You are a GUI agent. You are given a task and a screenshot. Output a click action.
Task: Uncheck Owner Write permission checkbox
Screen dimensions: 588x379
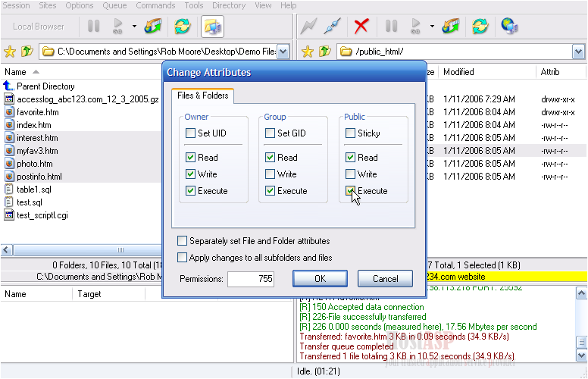click(x=191, y=174)
